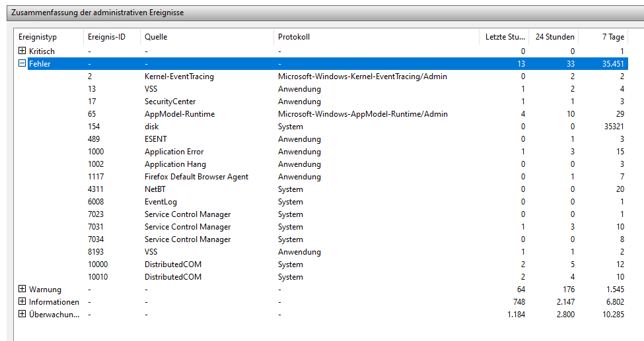Select the disk event 154 row
Viewport: 644px width, 341px height.
[328, 127]
